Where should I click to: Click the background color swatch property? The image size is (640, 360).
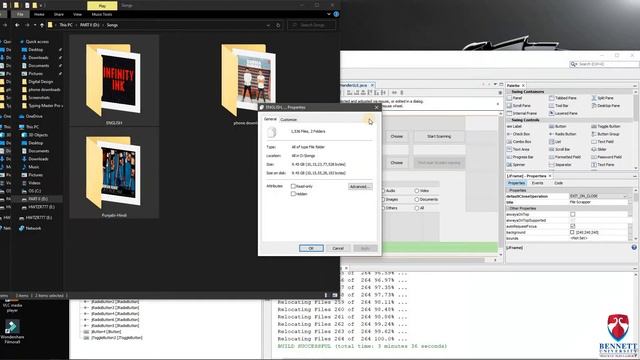click(572, 232)
